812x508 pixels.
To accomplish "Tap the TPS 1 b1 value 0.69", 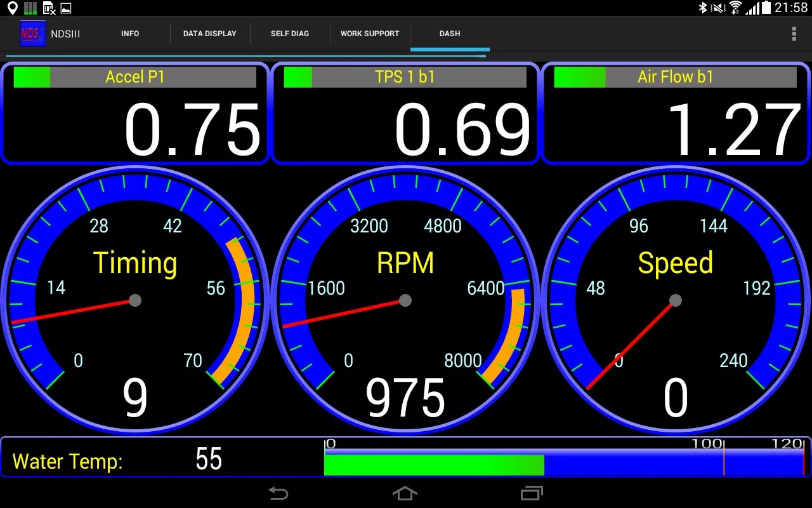I will click(x=462, y=131).
